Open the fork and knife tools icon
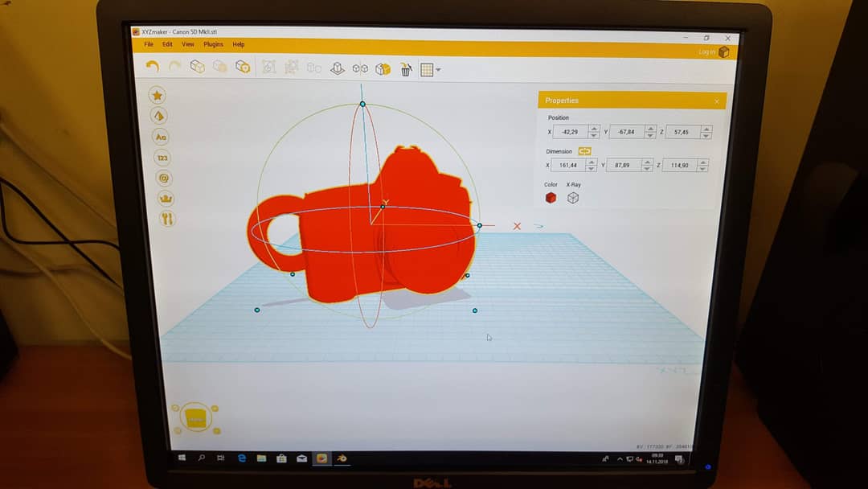 pyautogui.click(x=167, y=219)
